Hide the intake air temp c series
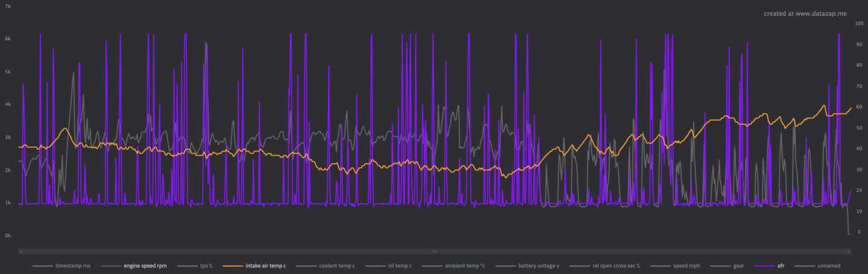The image size is (868, 274). pos(254,266)
